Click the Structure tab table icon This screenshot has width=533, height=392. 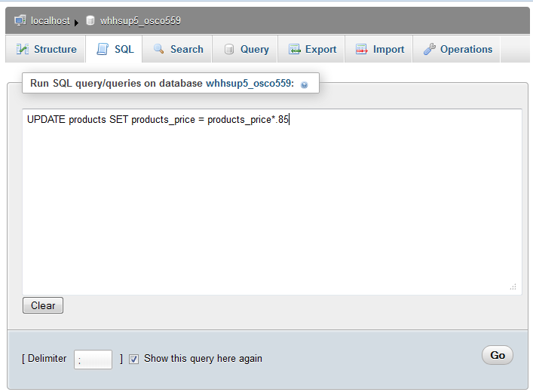click(23, 49)
